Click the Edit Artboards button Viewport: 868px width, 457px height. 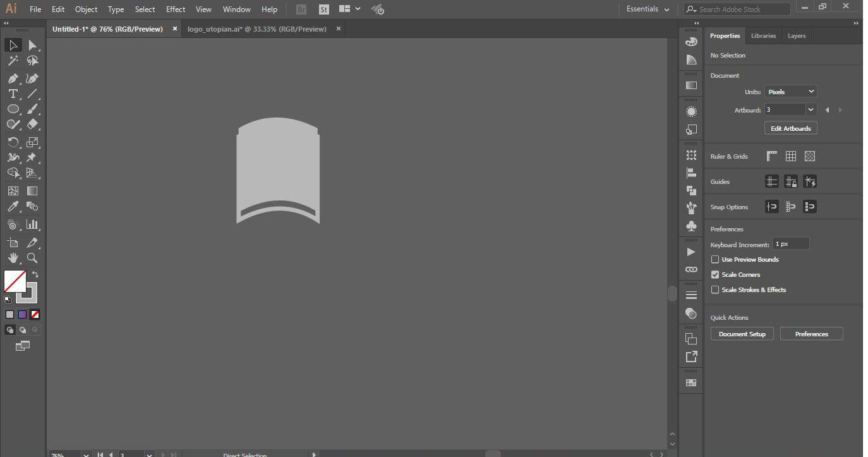(x=790, y=128)
